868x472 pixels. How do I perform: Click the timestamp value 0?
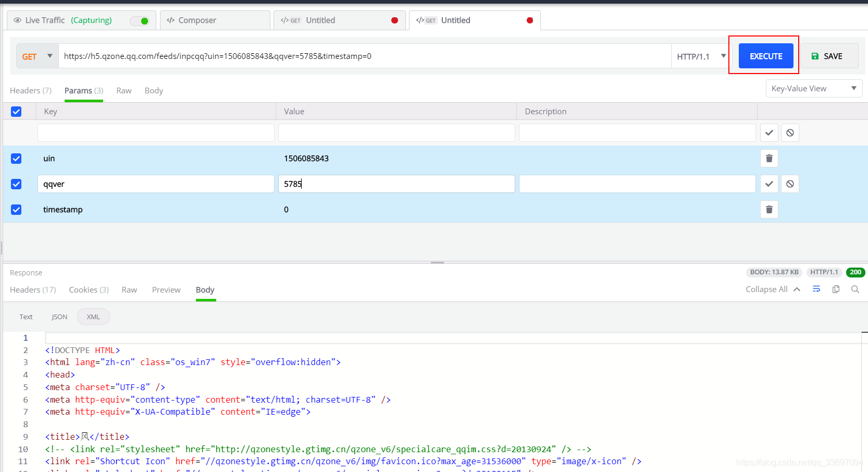point(286,210)
